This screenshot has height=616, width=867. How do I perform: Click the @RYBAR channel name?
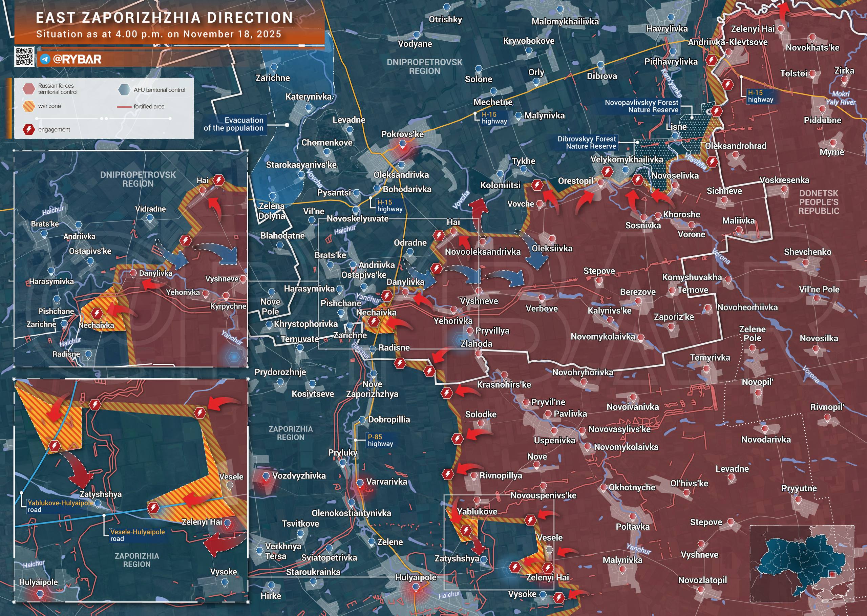[77, 59]
